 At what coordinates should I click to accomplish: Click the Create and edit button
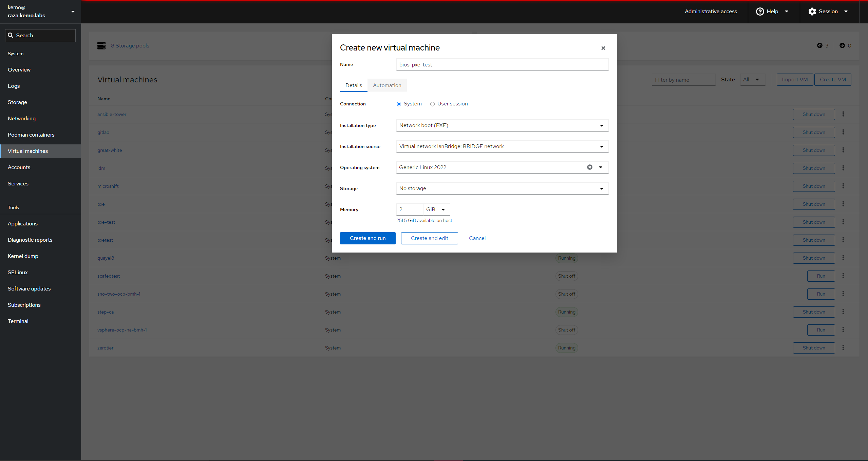[x=429, y=238]
